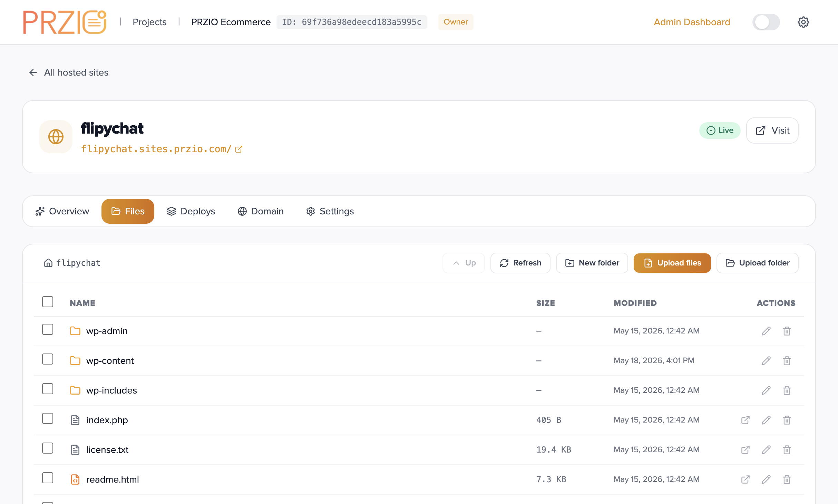Open index.php in new tab icon

click(746, 420)
